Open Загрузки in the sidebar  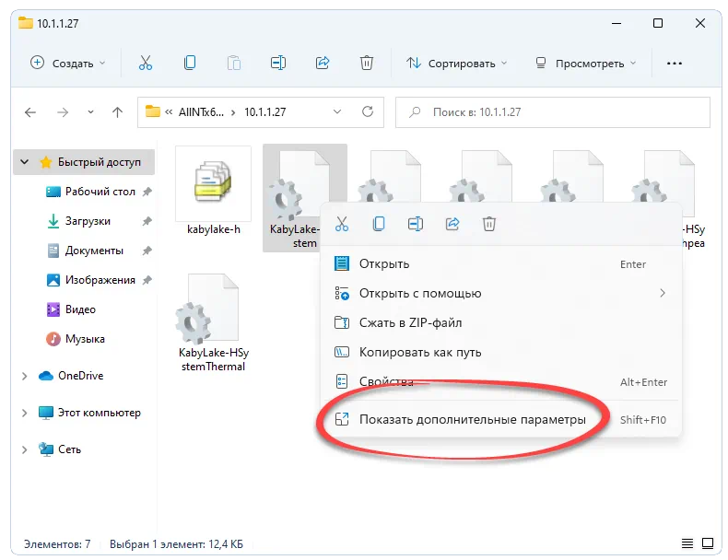tap(79, 221)
